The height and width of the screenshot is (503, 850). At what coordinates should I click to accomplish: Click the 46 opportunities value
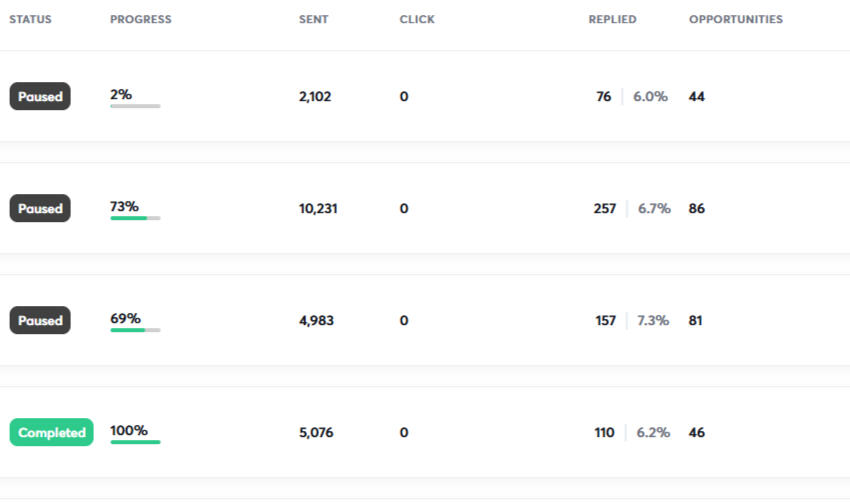click(x=697, y=433)
